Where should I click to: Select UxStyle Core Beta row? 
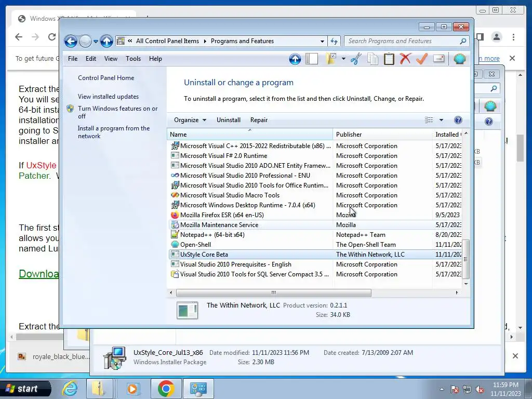pyautogui.click(x=315, y=255)
